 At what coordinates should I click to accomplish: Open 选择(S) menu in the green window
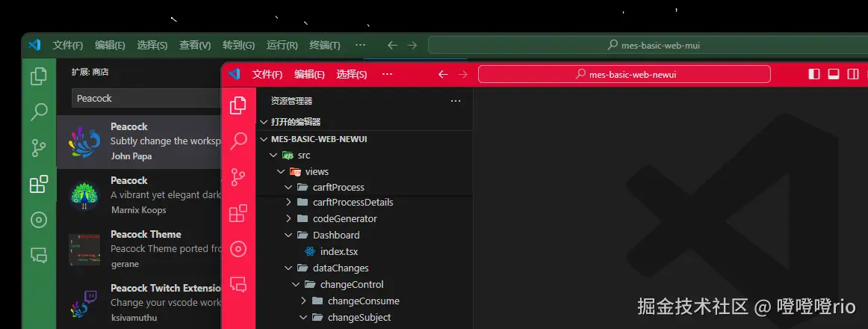152,46
